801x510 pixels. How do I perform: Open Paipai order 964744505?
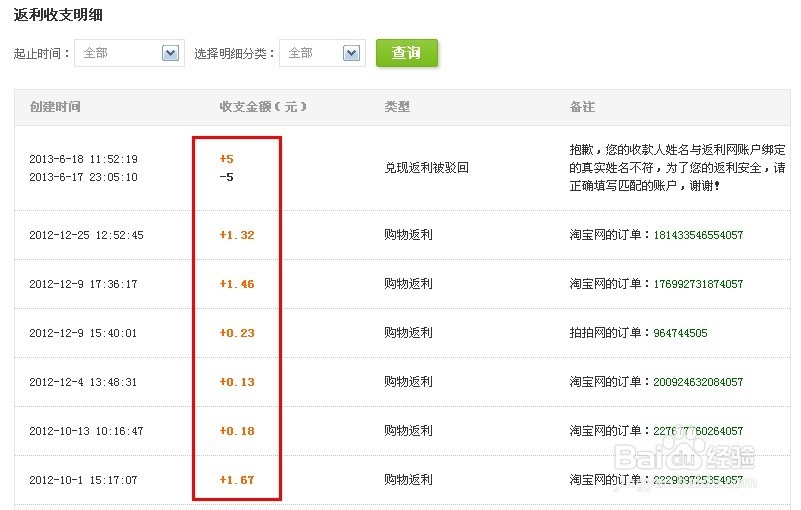tap(680, 333)
